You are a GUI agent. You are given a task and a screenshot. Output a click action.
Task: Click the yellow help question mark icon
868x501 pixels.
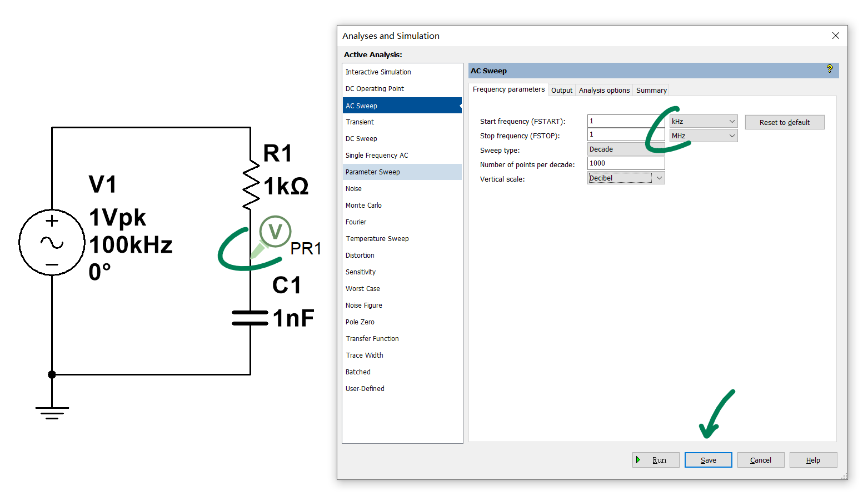[830, 69]
